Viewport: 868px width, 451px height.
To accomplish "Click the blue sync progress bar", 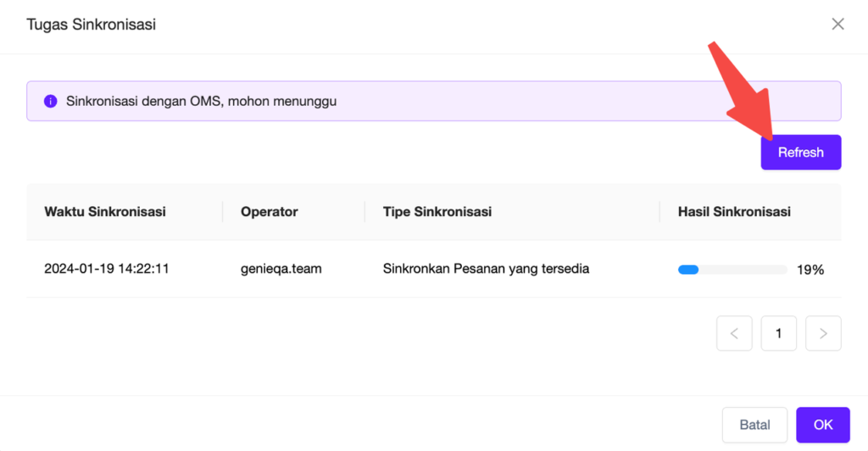I will coord(732,270).
